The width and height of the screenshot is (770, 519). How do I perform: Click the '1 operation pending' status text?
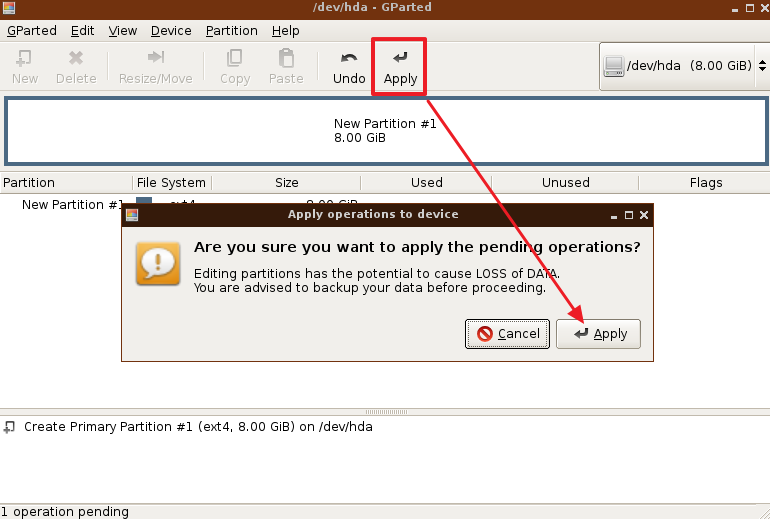click(64, 512)
